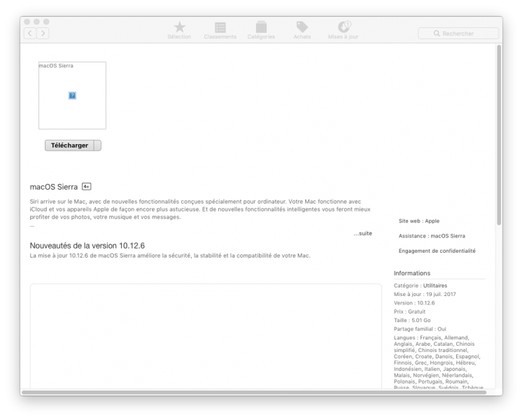The width and height of the screenshot is (522, 420).
Task: Open the Achats tab
Action: 302,30
